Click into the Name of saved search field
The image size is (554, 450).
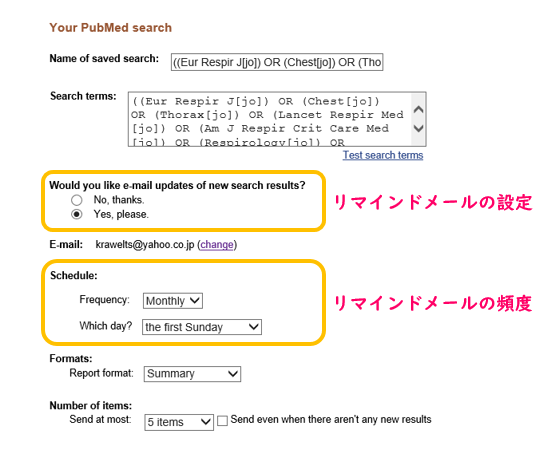tap(277, 62)
